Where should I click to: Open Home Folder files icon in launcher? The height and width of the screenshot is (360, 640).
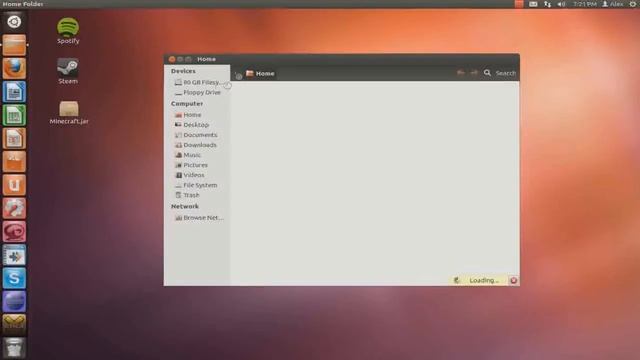pos(14,45)
